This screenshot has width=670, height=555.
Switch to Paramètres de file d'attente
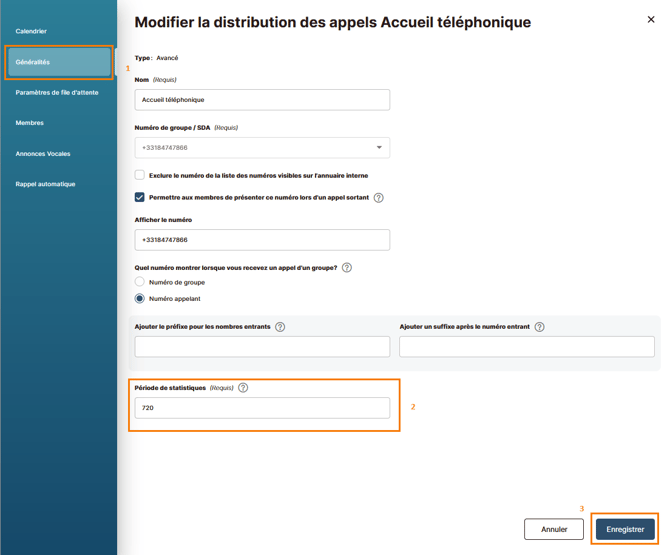point(57,93)
